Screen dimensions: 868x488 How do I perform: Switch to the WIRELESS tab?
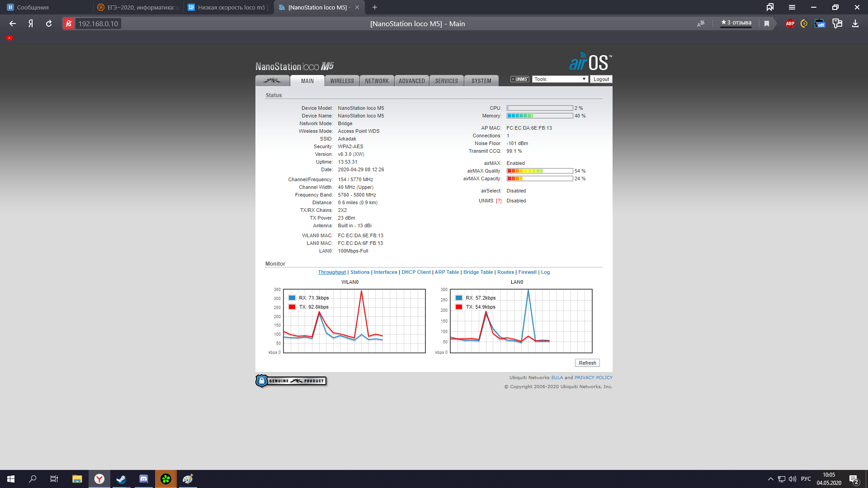click(x=342, y=81)
